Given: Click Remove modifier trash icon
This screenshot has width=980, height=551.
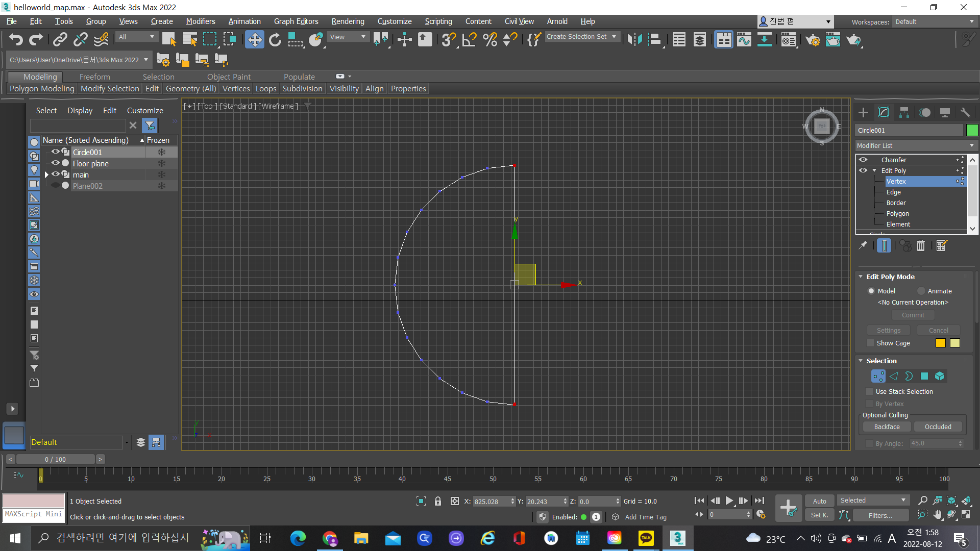Looking at the screenshot, I should [x=921, y=246].
